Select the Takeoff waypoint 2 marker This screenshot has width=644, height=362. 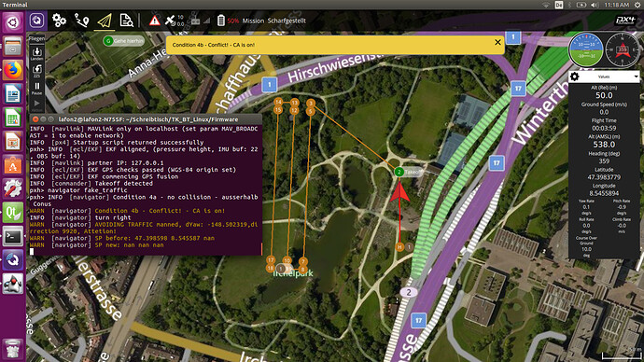click(399, 172)
